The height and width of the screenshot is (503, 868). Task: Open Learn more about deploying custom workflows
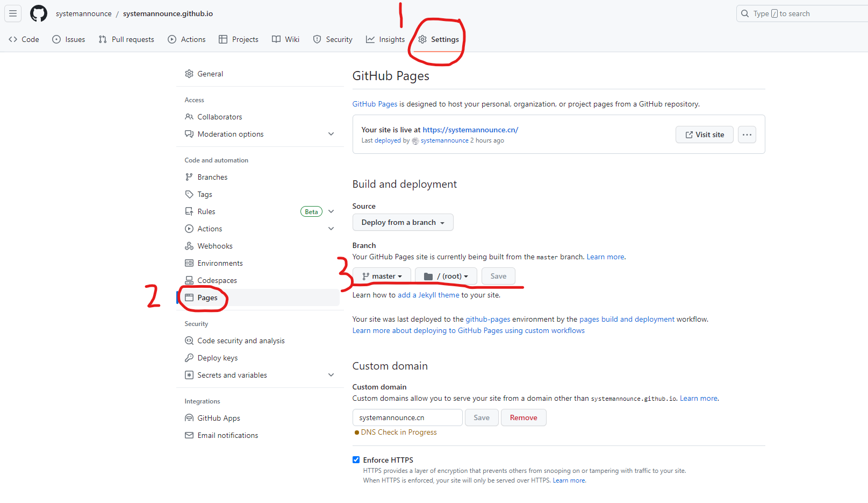click(x=469, y=330)
